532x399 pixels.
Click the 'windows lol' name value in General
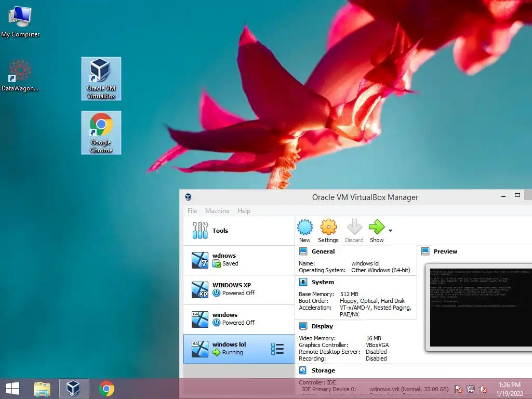tap(365, 263)
